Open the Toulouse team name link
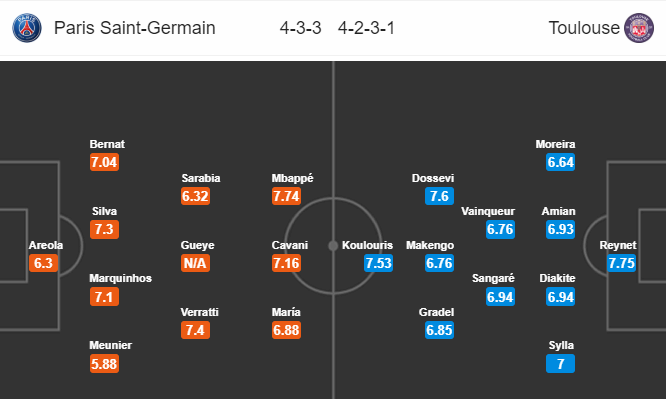The image size is (666, 399). pos(584,28)
